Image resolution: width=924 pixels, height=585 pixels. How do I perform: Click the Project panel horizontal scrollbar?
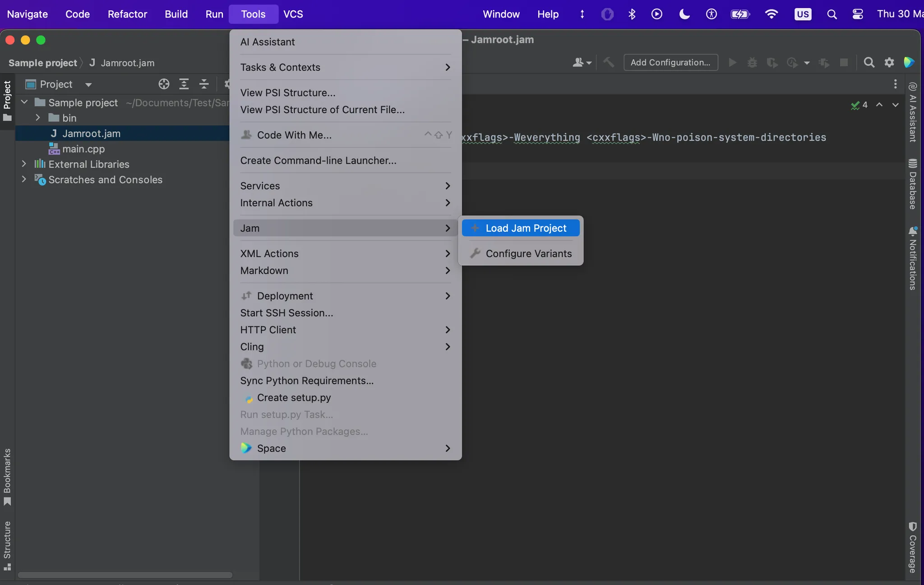tap(125, 575)
